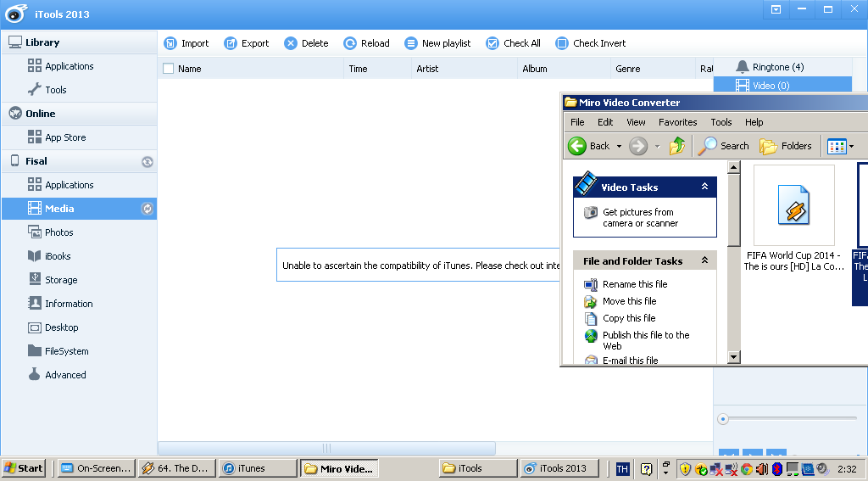Sort by Album column header

tap(564, 69)
